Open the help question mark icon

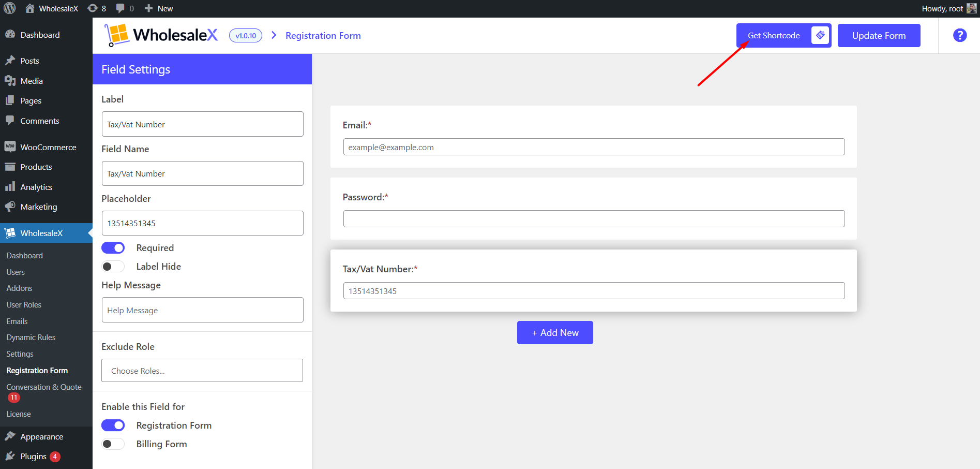(x=960, y=35)
